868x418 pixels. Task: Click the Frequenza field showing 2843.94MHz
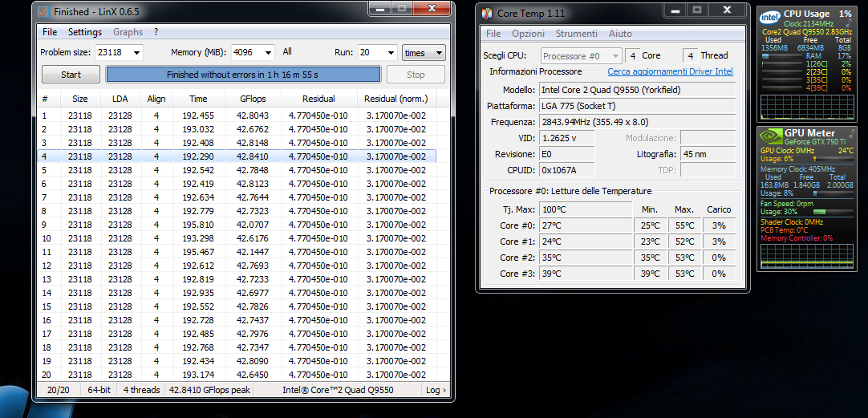point(637,122)
